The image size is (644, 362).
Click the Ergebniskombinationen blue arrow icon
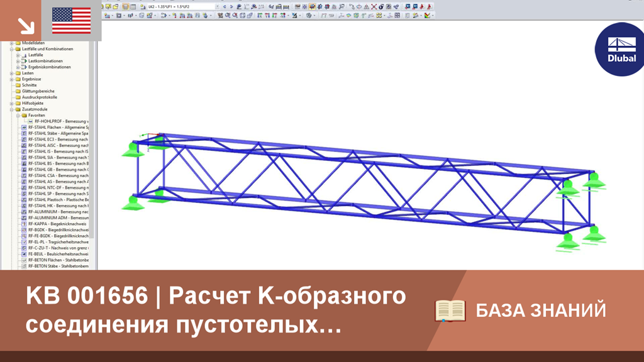[24, 67]
